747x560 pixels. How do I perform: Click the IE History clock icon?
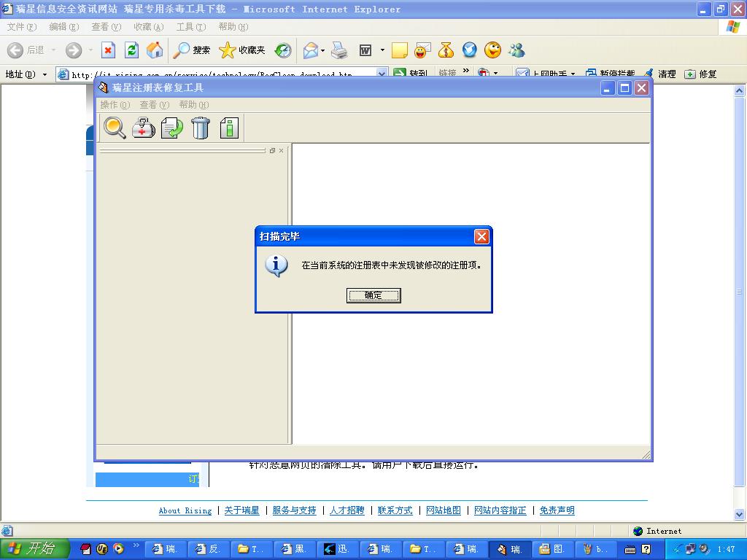pos(283,50)
